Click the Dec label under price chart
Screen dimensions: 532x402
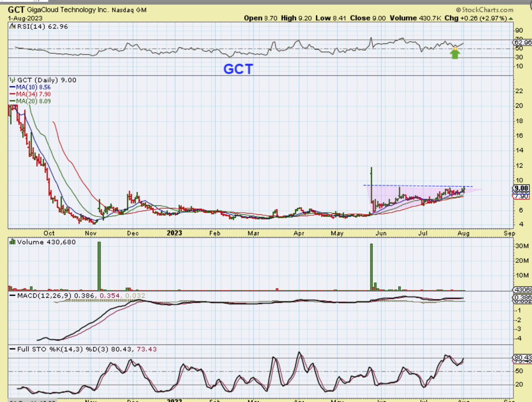133,233
